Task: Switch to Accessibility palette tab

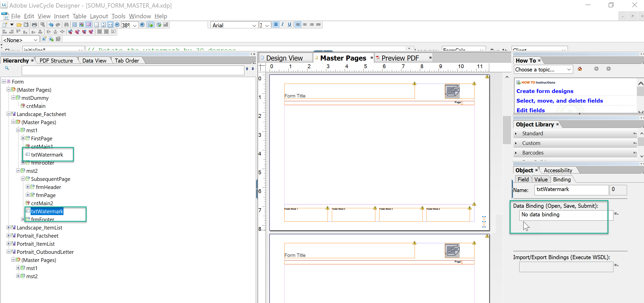Action: coord(558,170)
